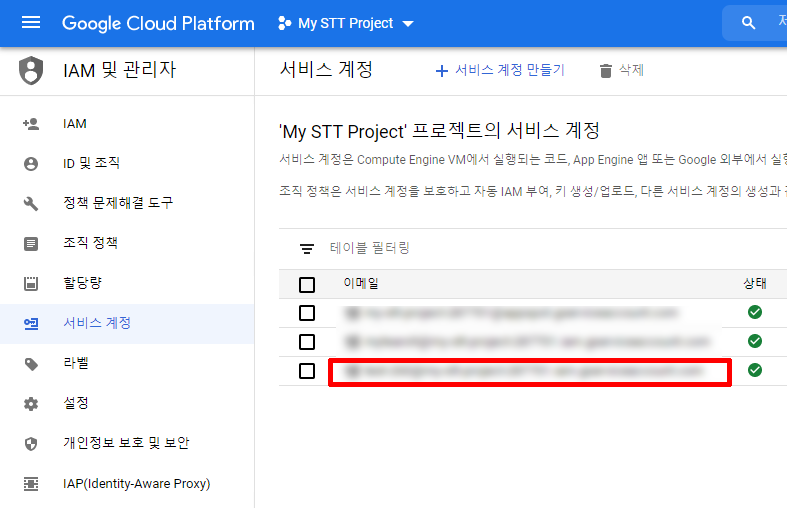Viewport: 787px width, 508px height.
Task: Click the 조직 정책 document icon
Action: pyautogui.click(x=31, y=243)
